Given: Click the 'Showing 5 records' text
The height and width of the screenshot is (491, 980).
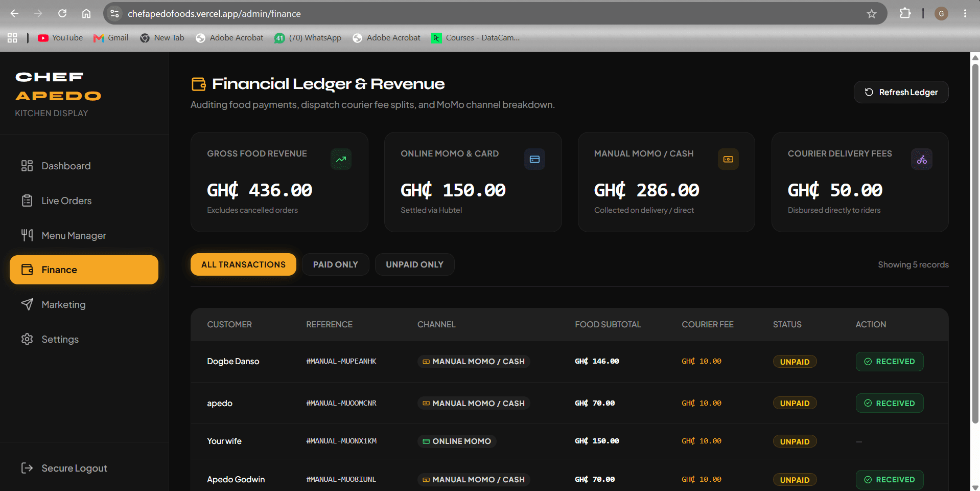Looking at the screenshot, I should 913,264.
